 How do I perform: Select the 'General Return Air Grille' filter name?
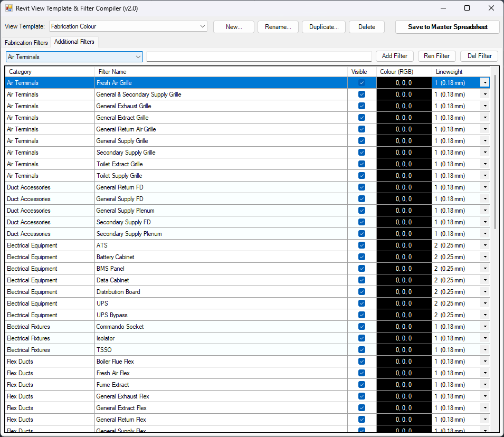point(126,129)
